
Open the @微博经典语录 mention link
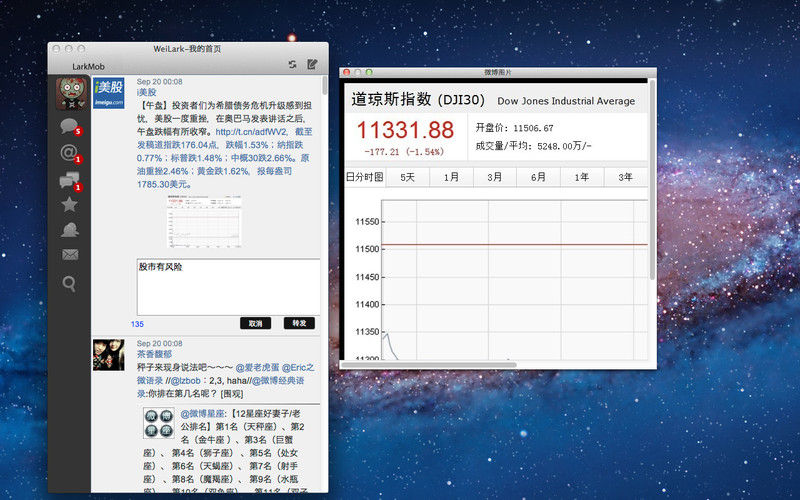pos(278,381)
